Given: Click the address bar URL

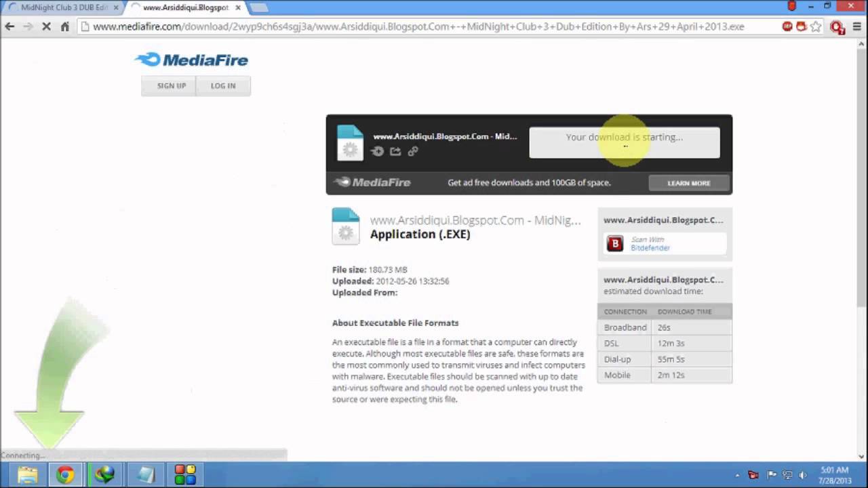Looking at the screenshot, I should (x=418, y=26).
